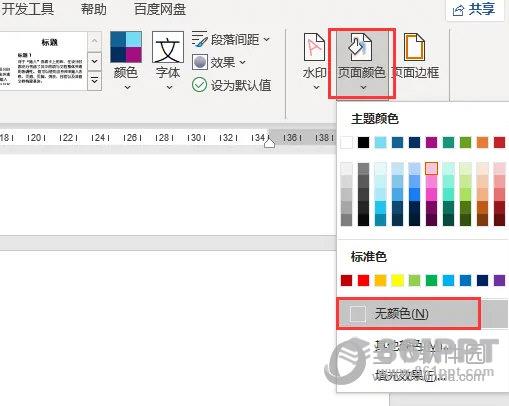Open the theme Fonts (字体) icon
This screenshot has width=509, height=406.
[x=168, y=47]
